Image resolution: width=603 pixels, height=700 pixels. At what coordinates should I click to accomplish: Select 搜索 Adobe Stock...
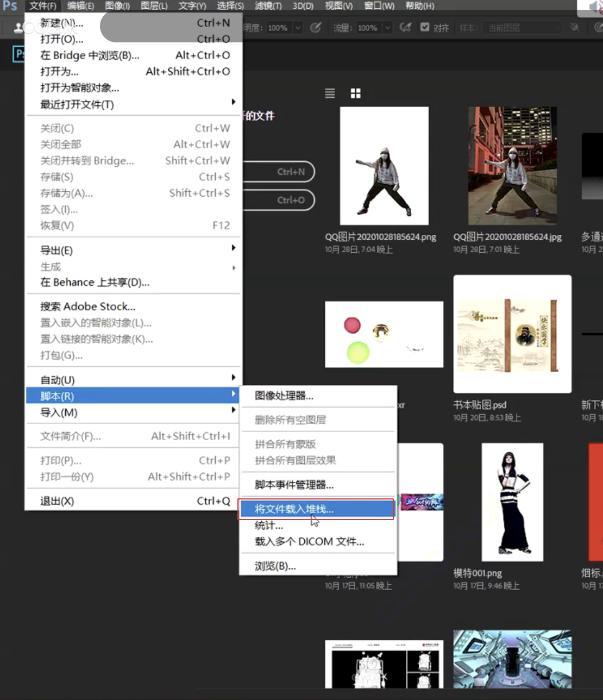(134, 307)
